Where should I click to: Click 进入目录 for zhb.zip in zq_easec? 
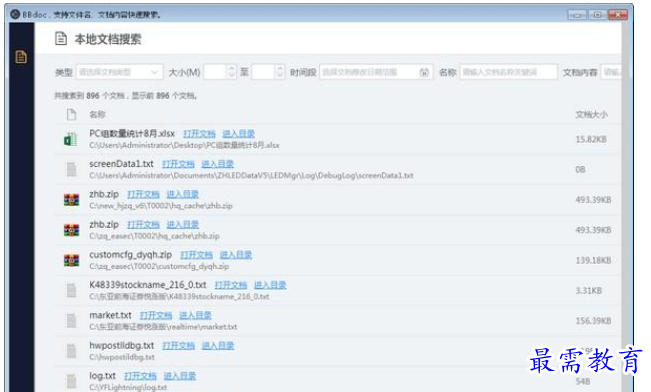183,225
